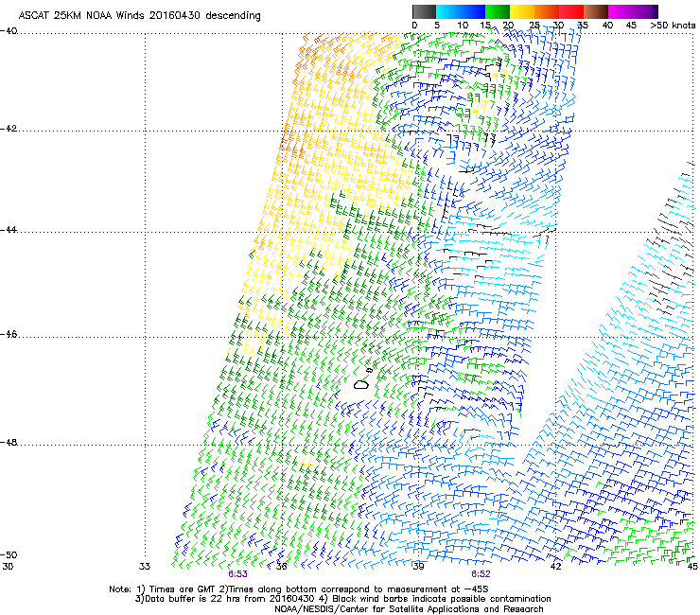Screen dimensions: 700x615
Task: Click the '36' longitude axis label
Action: tap(281, 567)
